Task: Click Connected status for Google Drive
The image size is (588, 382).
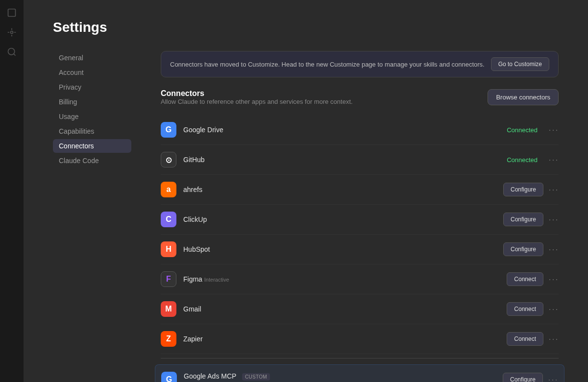Action: (x=522, y=130)
